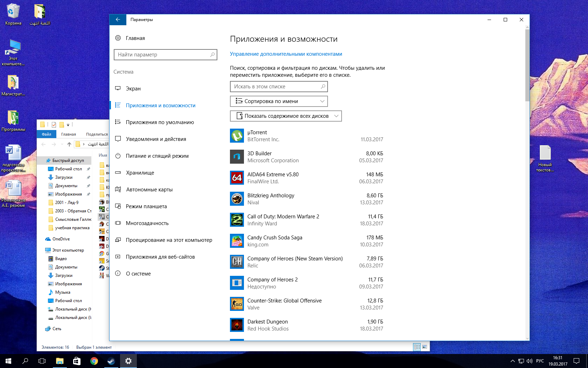The width and height of the screenshot is (588, 368).
Task: Click the Settings window vertical scrollbar
Action: 527,66
